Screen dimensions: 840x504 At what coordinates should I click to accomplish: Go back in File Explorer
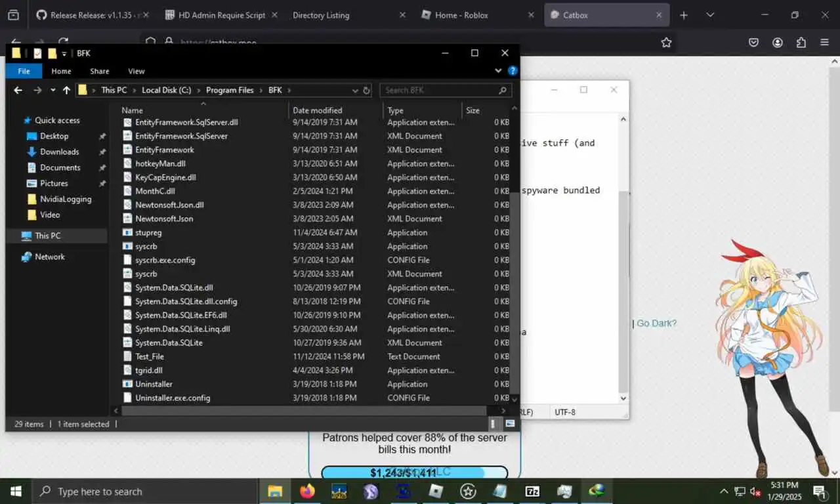18,91
